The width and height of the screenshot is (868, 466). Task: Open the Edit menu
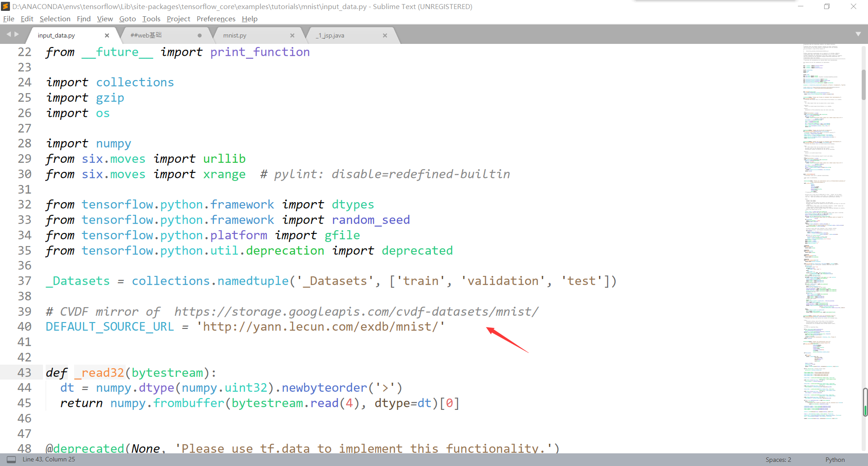(x=27, y=19)
